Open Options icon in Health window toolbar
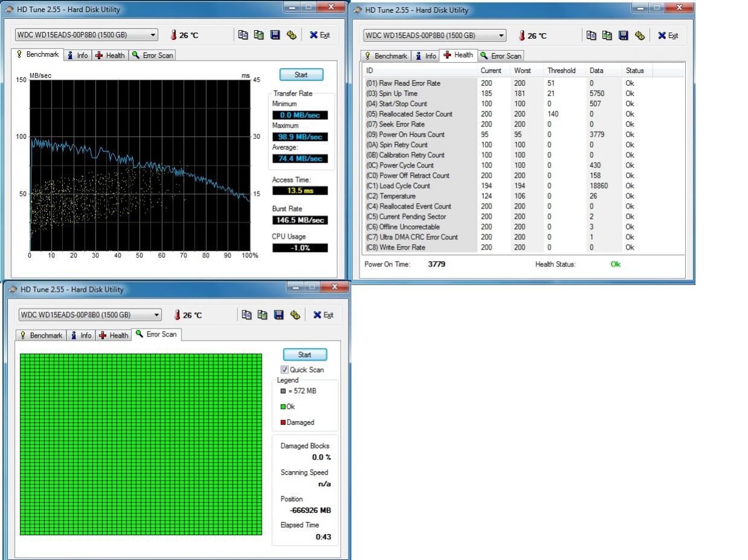The width and height of the screenshot is (748, 560). [640, 36]
